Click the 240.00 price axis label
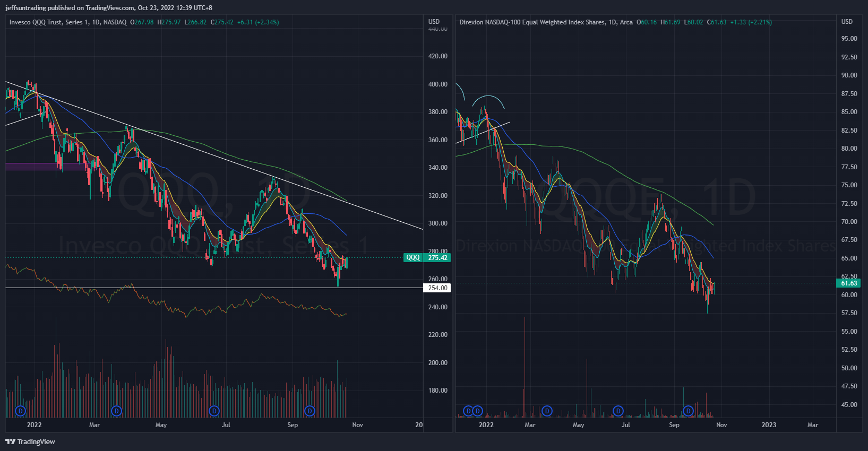The width and height of the screenshot is (868, 451). (x=438, y=307)
